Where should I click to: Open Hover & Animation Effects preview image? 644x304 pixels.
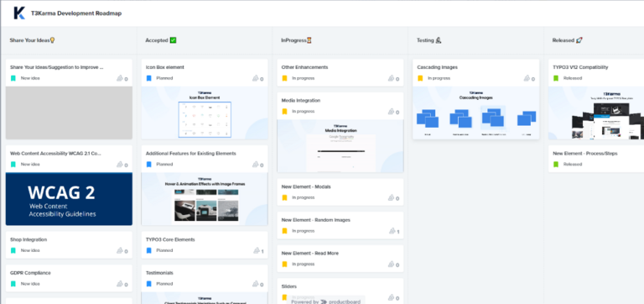(205, 199)
